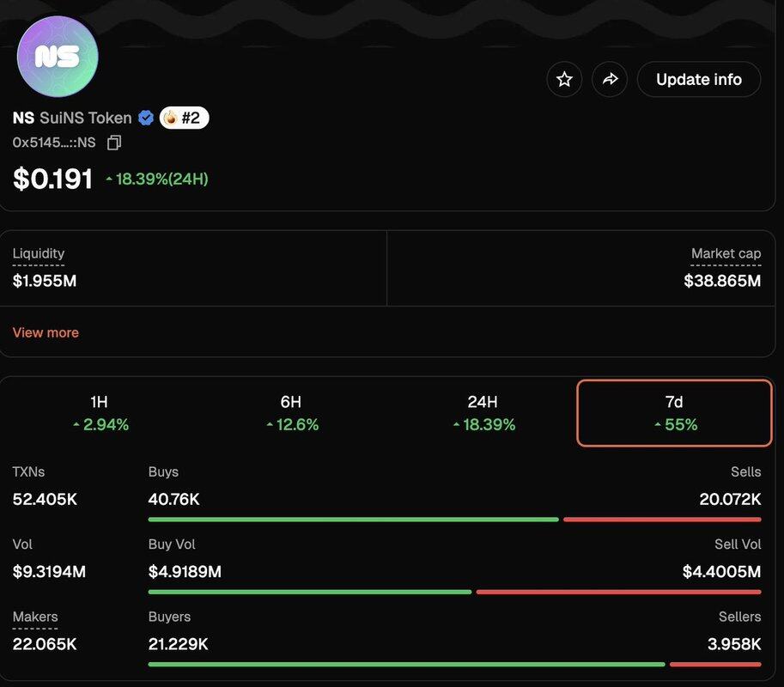
Task: Click the 0x5145...::NS address text
Action: click(x=54, y=143)
